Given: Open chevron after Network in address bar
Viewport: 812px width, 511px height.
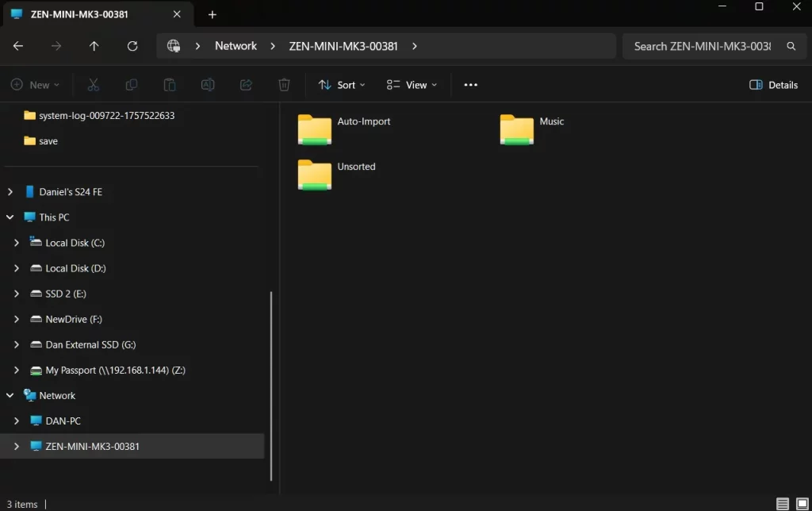Looking at the screenshot, I should pyautogui.click(x=273, y=46).
